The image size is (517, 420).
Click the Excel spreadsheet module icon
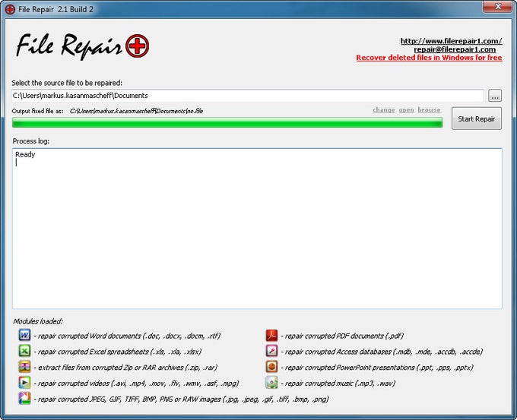coord(25,351)
